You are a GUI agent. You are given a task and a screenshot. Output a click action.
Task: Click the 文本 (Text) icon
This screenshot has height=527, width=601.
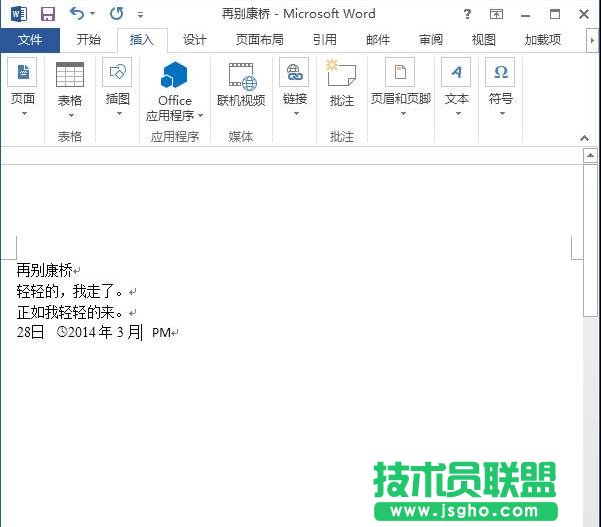(456, 72)
